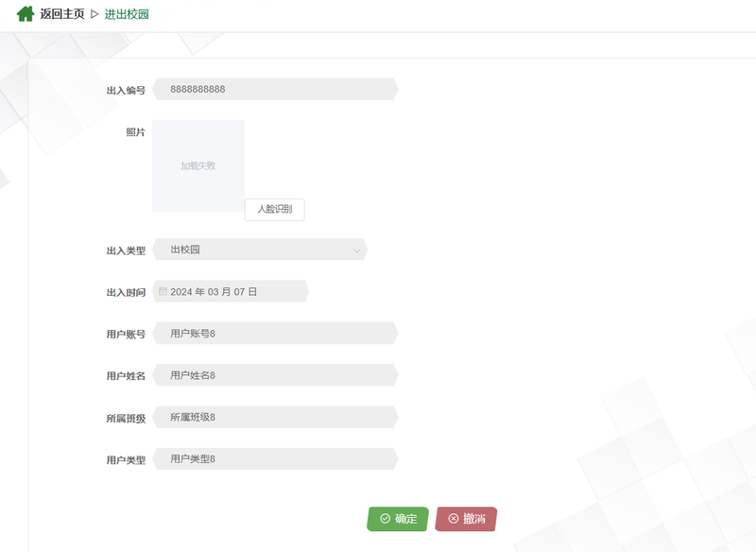Click the 出入编号 field label
Image resolution: width=756 pixels, height=552 pixels.
[126, 90]
